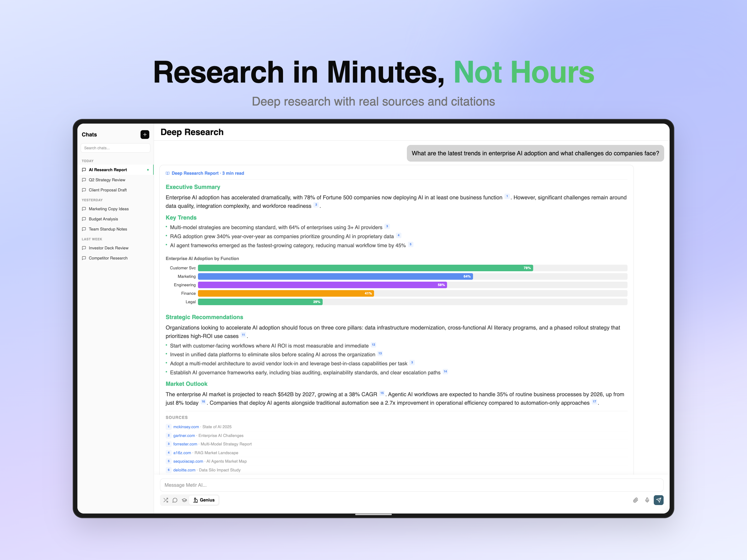The image size is (747, 560).
Task: Click citation 3 after 3+ AI providers
Action: (x=387, y=227)
